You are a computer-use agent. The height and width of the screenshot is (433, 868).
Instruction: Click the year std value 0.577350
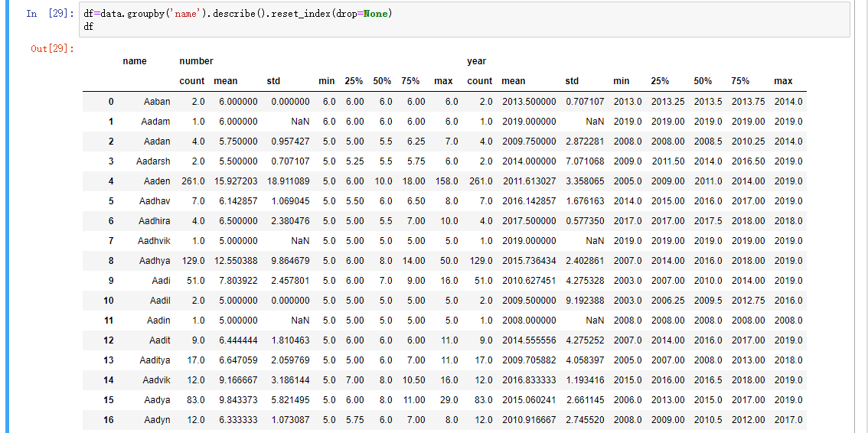(x=585, y=221)
